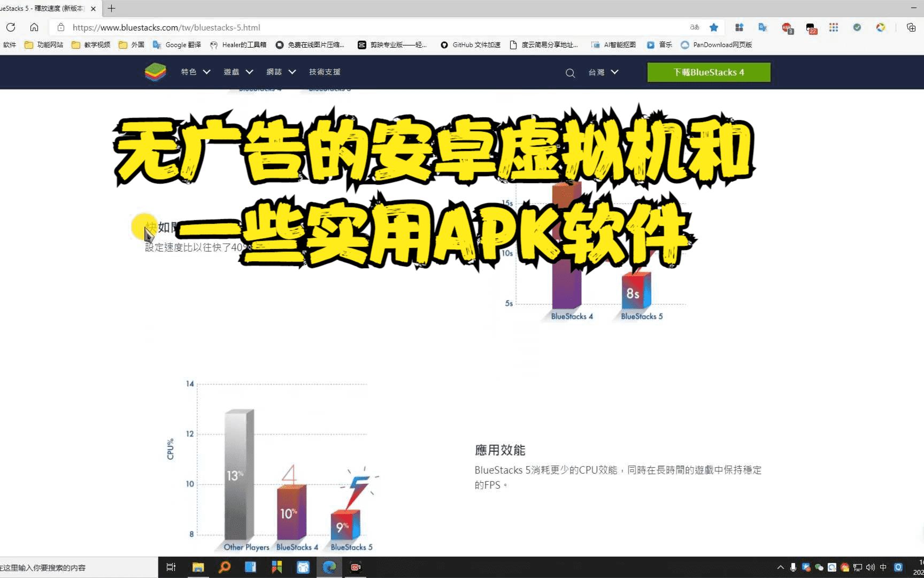924x578 pixels.
Task: Open the Google 翻译 bookmark
Action: 177,45
